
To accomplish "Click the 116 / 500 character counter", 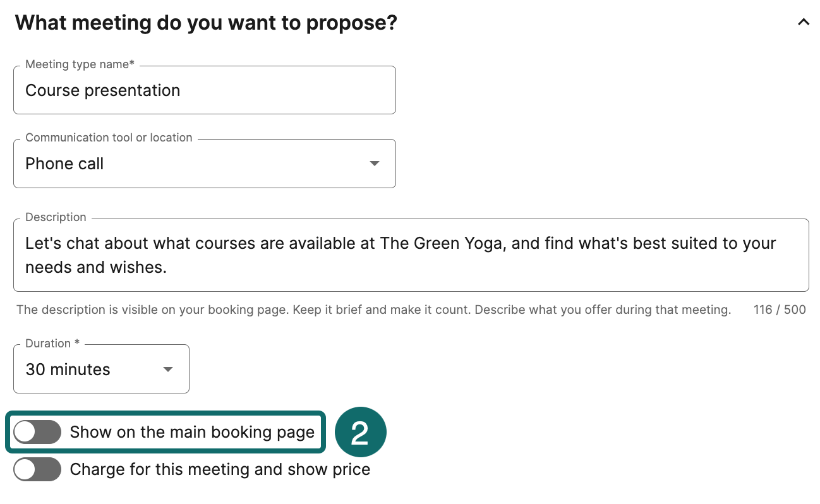I will pos(780,309).
